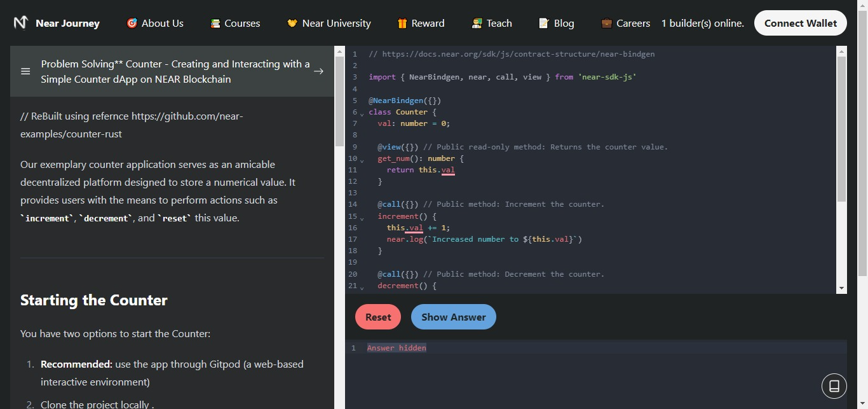Image resolution: width=868 pixels, height=409 pixels.
Task: Collapse the get_num method fold arrow
Action: 362,160
